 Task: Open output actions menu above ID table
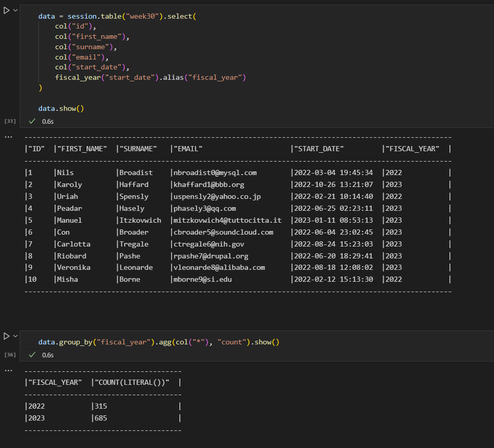pyautogui.click(x=8, y=137)
